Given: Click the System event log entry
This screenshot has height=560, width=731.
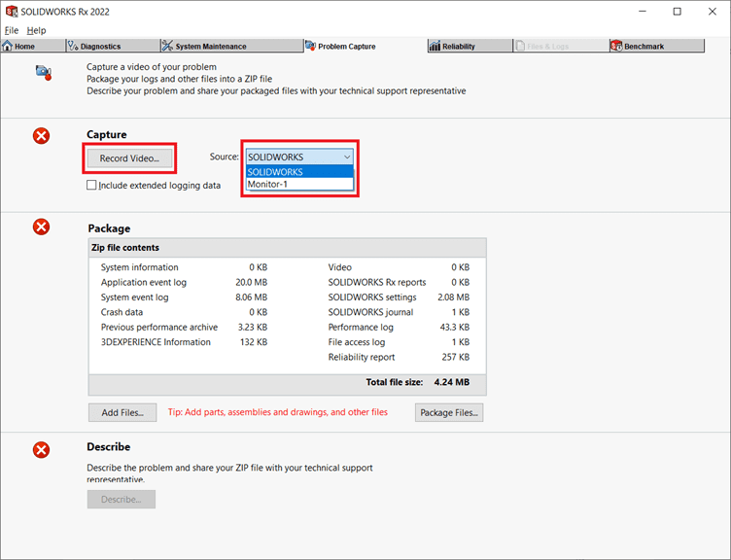Looking at the screenshot, I should (135, 297).
